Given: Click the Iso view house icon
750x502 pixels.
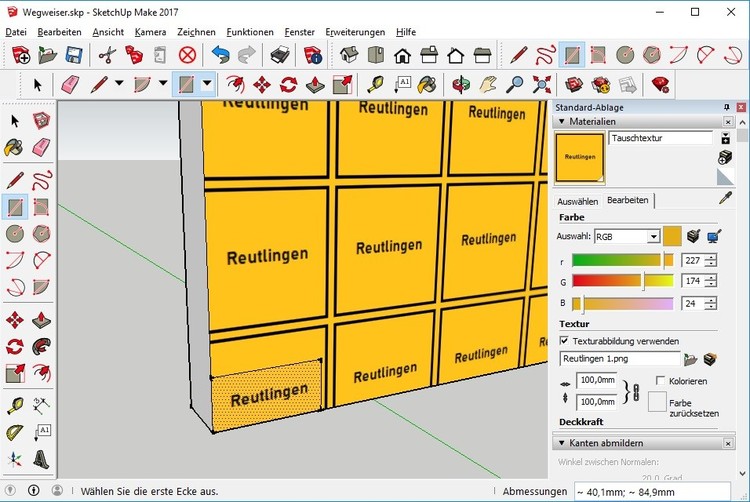Looking at the screenshot, I should click(349, 55).
